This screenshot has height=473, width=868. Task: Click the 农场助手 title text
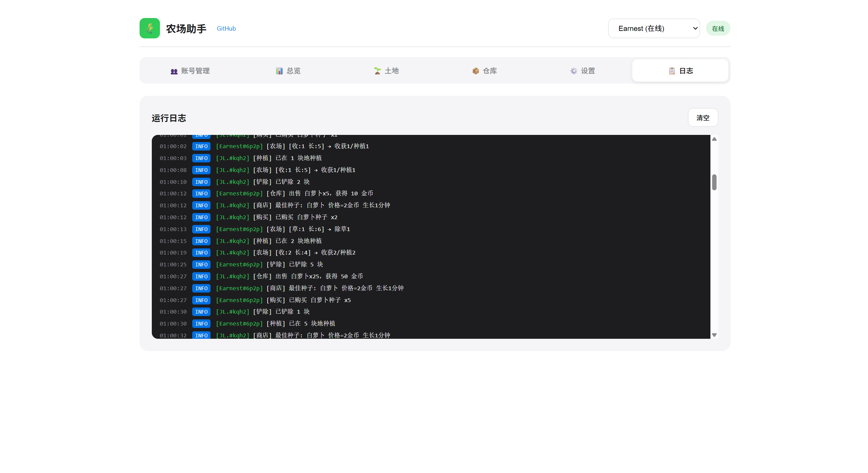click(186, 29)
